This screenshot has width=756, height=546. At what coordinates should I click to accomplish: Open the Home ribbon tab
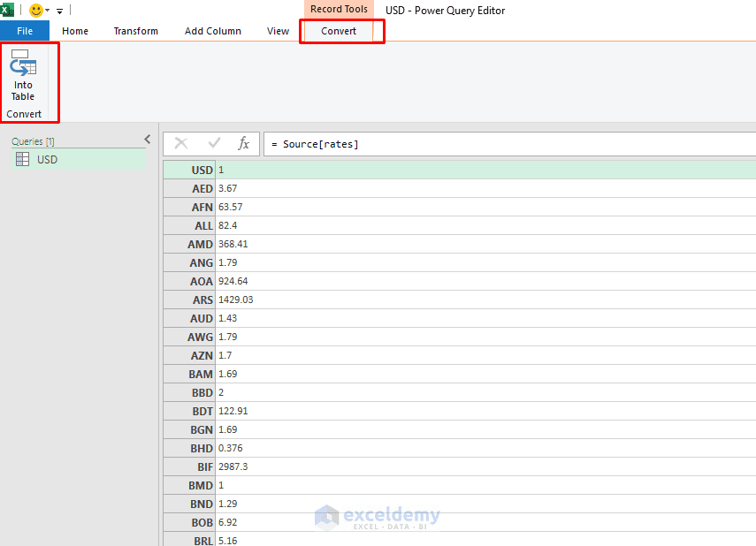click(x=75, y=31)
